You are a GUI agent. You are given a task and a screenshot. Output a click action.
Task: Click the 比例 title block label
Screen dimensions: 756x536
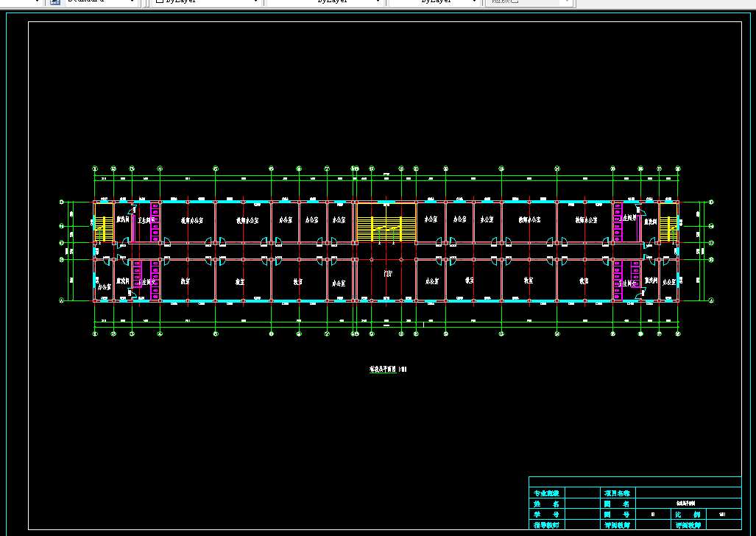(688, 515)
